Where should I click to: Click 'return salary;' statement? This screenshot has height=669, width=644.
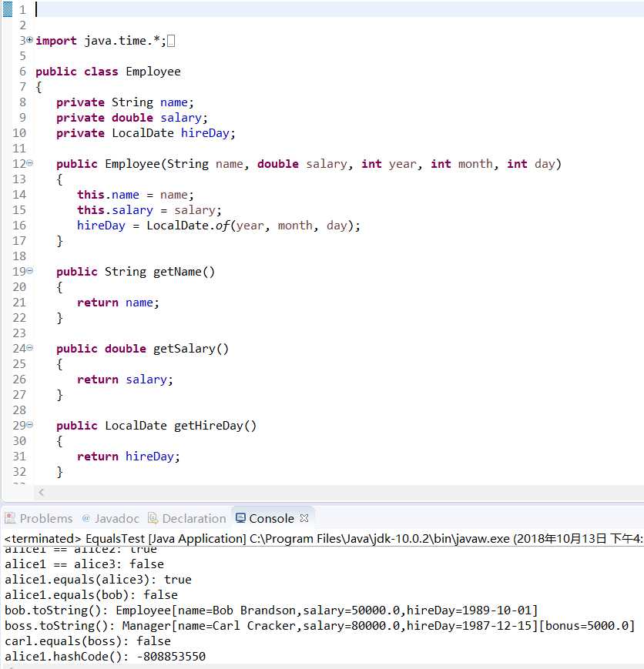coord(125,380)
